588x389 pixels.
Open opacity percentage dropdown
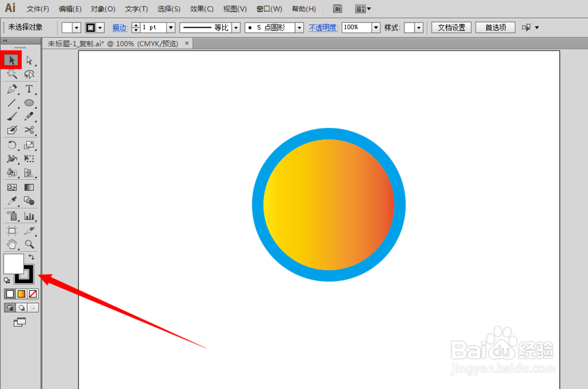point(376,28)
